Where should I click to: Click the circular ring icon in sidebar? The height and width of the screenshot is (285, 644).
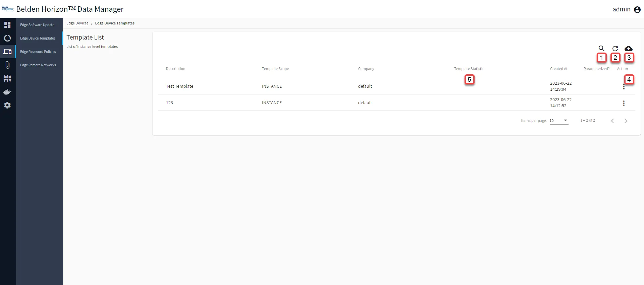tap(7, 38)
